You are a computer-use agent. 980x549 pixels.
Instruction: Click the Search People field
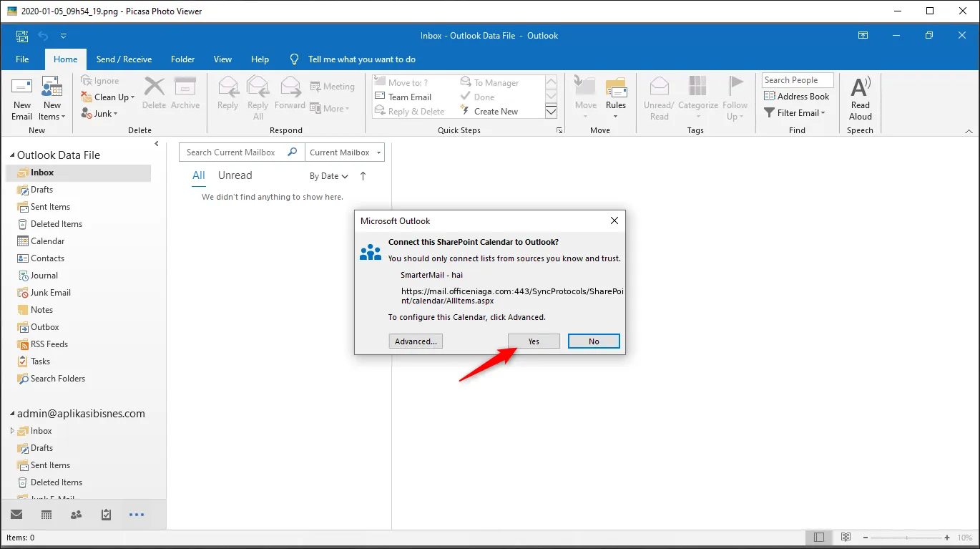click(x=798, y=80)
